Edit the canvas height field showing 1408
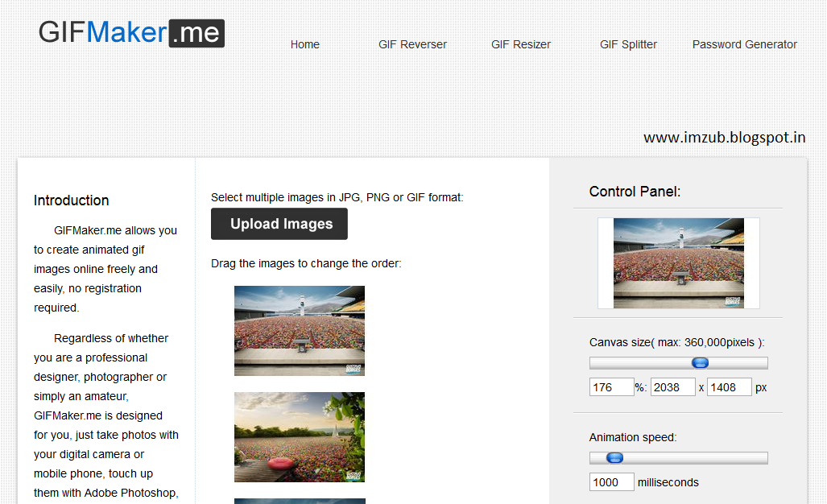 729,386
